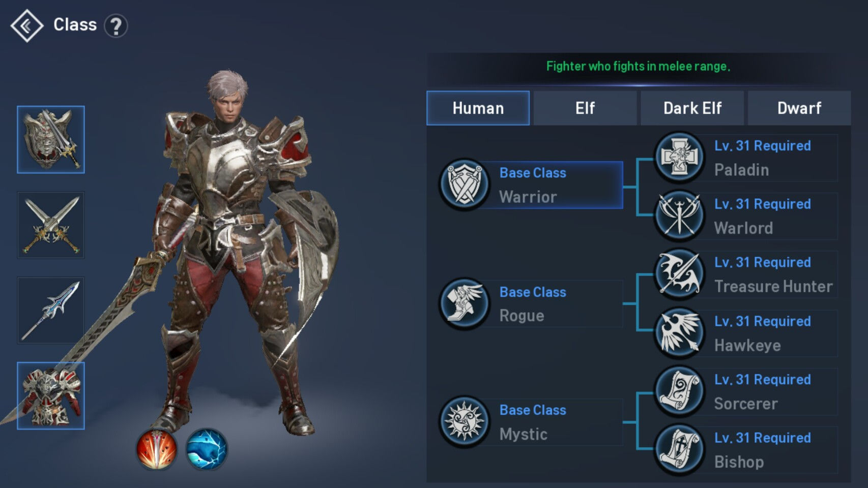Select the Warrior base class icon
The image size is (868, 488).
coord(464,185)
